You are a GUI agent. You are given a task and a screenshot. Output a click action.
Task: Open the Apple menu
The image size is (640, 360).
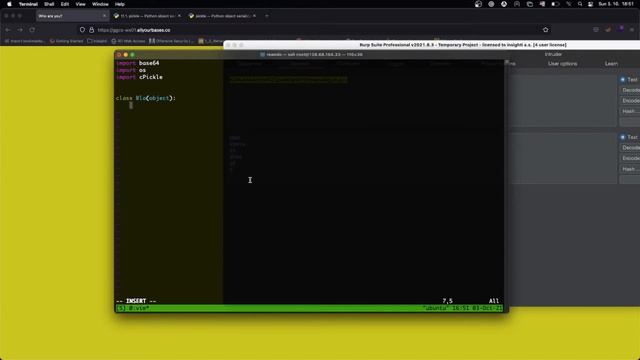[x=9, y=4]
